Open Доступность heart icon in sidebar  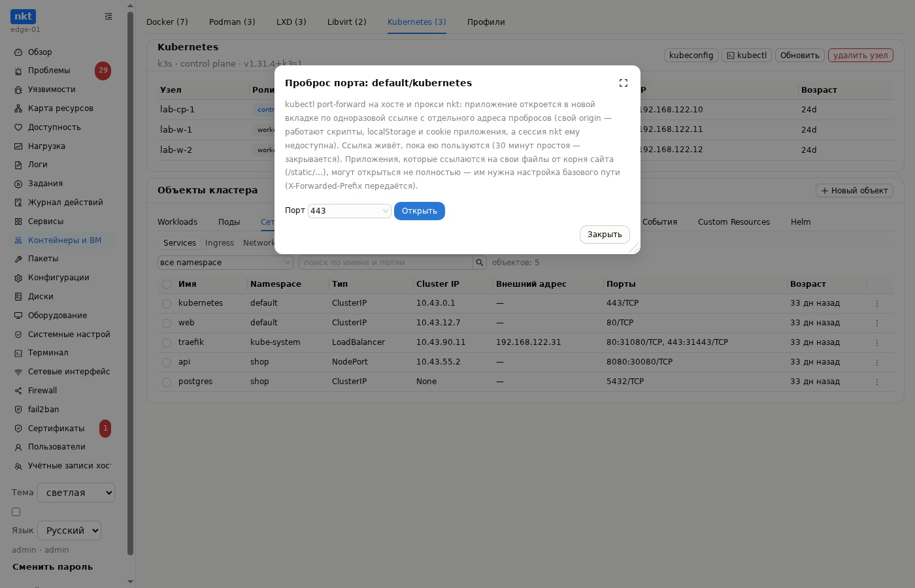point(18,127)
